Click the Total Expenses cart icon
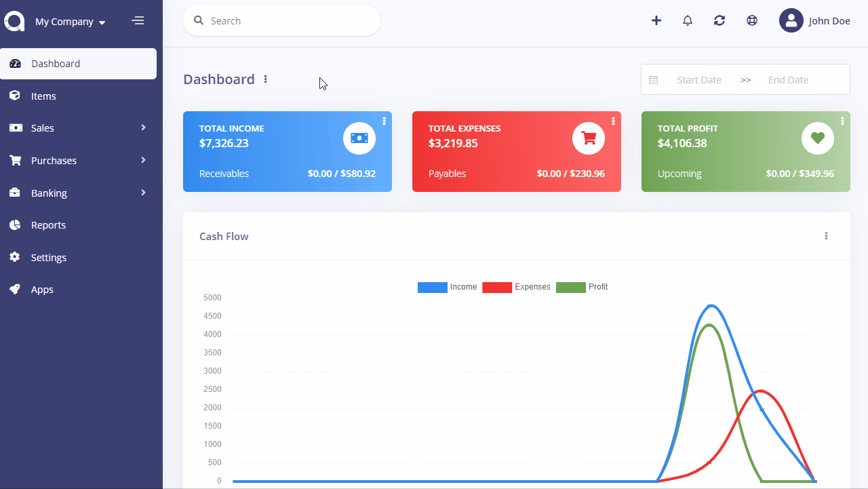Screen dimensions: 868x489 (588, 138)
